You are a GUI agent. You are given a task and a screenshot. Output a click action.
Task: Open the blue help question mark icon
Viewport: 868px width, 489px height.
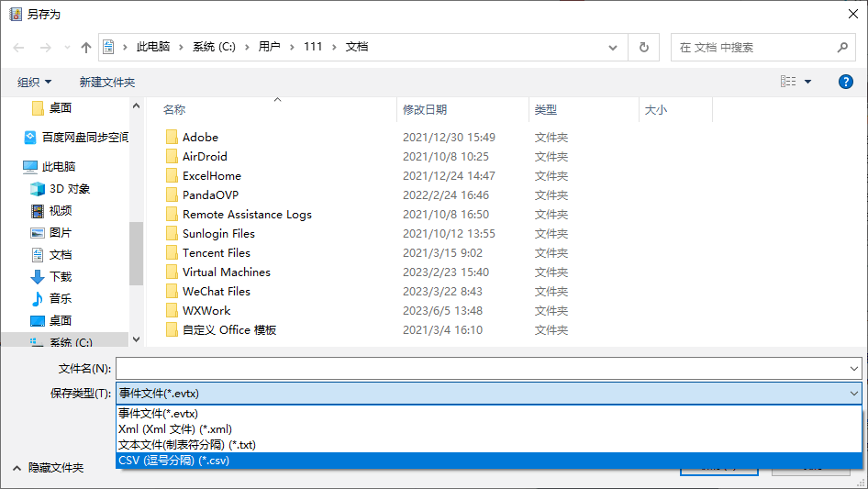pos(846,82)
